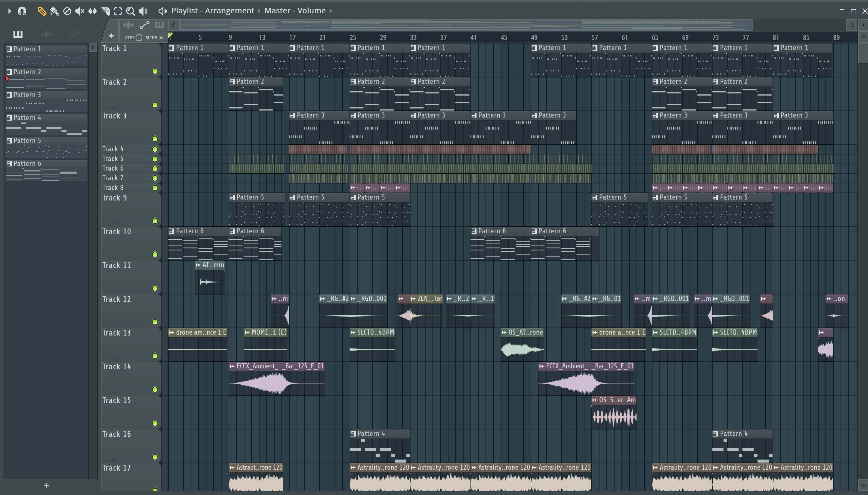868x495 pixels.
Task: Select the Draw pencil tool
Action: coord(42,11)
